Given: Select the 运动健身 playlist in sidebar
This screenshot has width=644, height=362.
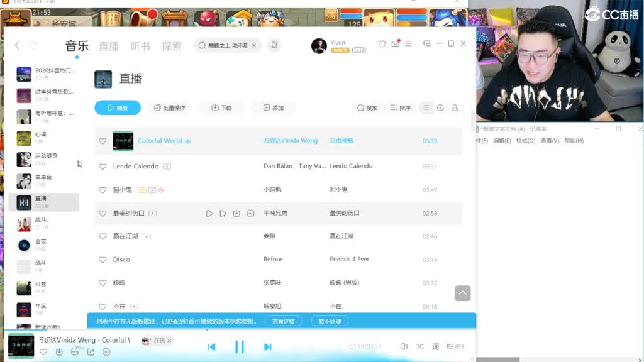Looking at the screenshot, I should (43, 159).
